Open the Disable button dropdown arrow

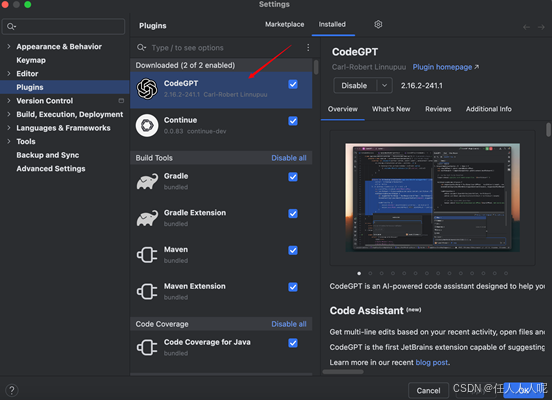[x=384, y=86]
